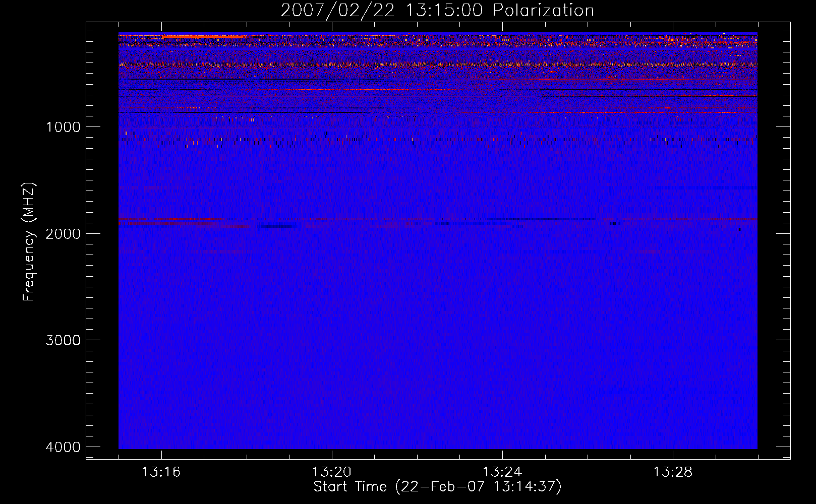Click the 13:28 time tick label
Image resolution: width=816 pixels, height=504 pixels.
click(x=673, y=472)
